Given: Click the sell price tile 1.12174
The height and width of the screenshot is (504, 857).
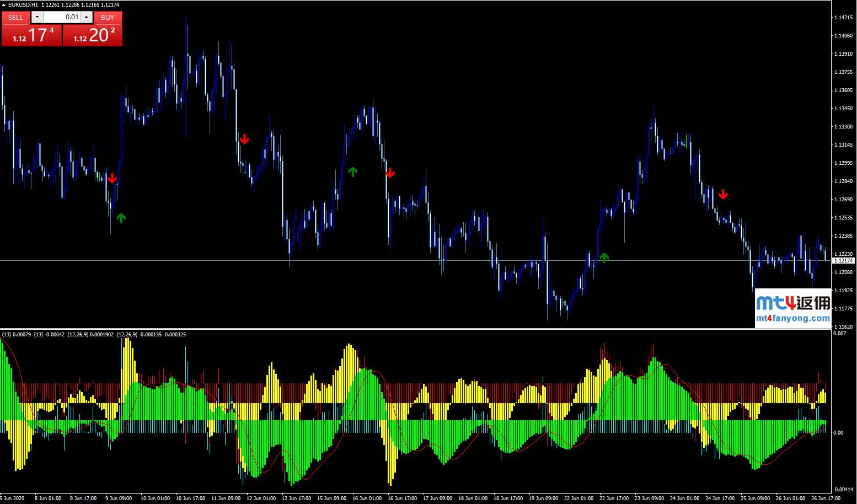Looking at the screenshot, I should point(32,35).
